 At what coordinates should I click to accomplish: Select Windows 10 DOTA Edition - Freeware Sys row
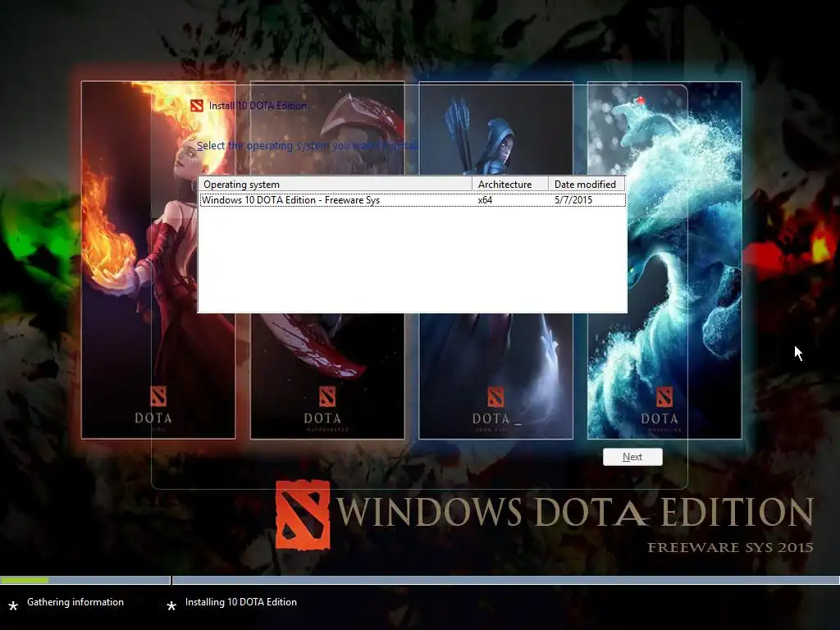click(412, 200)
